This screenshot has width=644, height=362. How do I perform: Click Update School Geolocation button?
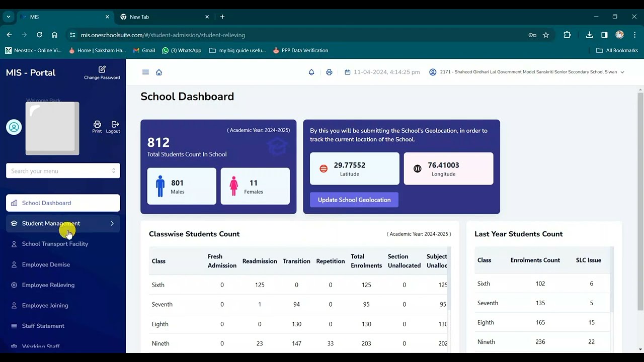click(354, 200)
